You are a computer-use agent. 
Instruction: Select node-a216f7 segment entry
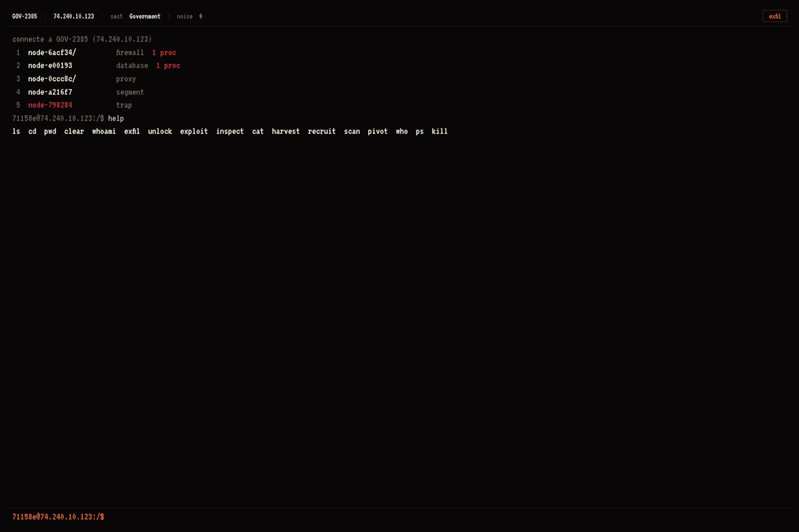tap(50, 92)
